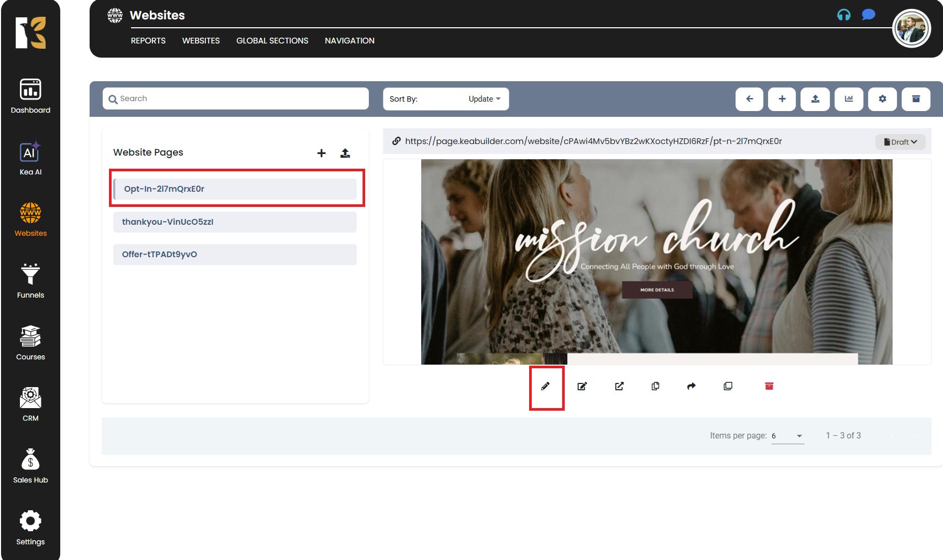Image resolution: width=943 pixels, height=560 pixels.
Task: Open the headset support icon
Action: (843, 15)
